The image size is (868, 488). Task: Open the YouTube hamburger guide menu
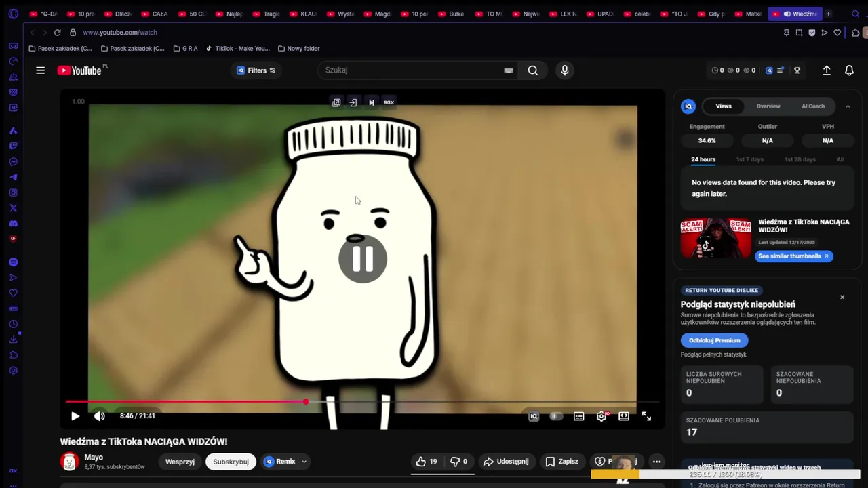[x=40, y=70]
